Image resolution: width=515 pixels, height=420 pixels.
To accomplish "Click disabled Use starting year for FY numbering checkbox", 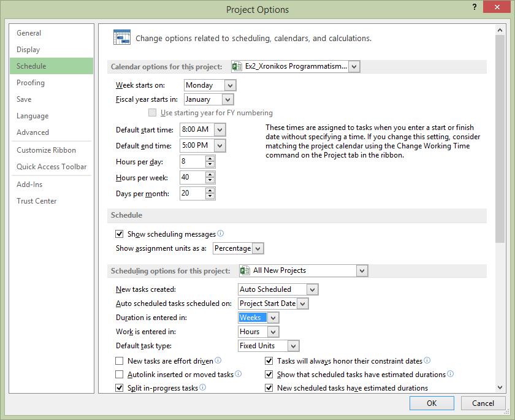I will [x=152, y=113].
